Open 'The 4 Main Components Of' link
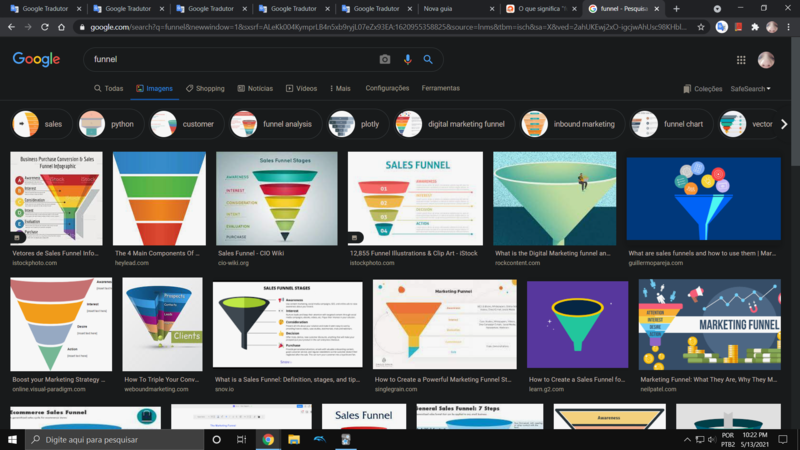This screenshot has width=800, height=450. click(x=157, y=253)
